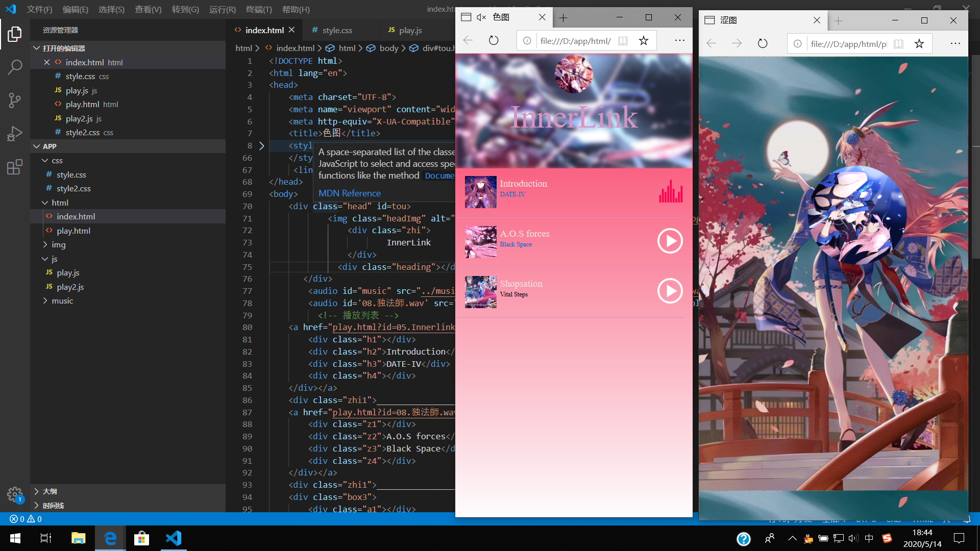
Task: Open the 终端(T) menu
Action: click(259, 9)
